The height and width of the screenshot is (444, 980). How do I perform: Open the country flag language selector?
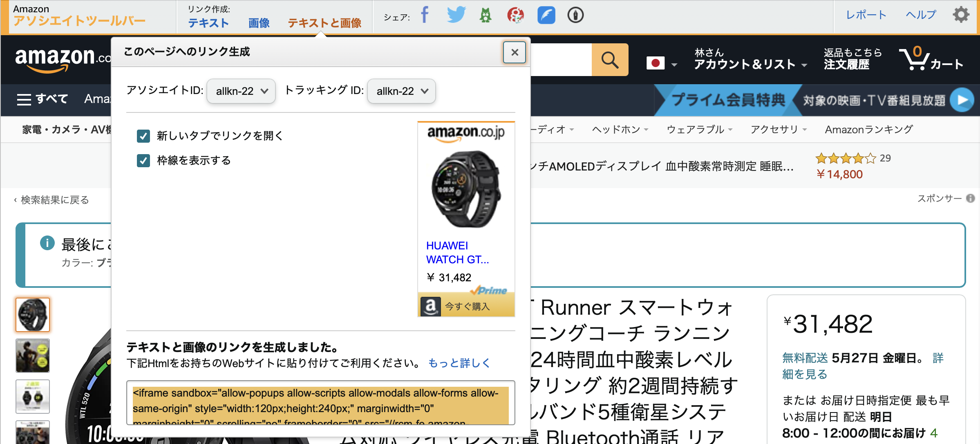[662, 63]
